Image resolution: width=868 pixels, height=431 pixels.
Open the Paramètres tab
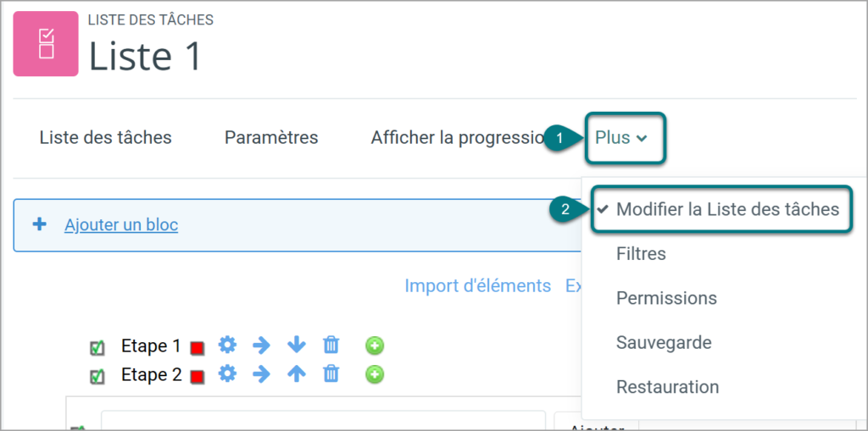(x=271, y=138)
